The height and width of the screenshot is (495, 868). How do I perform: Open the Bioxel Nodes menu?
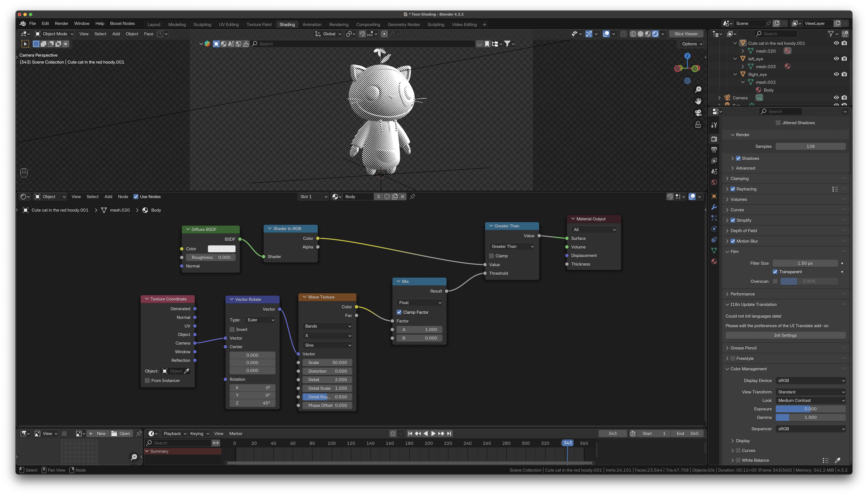click(122, 24)
